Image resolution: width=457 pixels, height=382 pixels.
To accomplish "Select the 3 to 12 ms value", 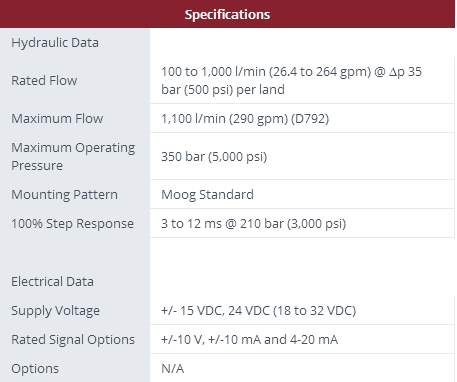I will [253, 223].
